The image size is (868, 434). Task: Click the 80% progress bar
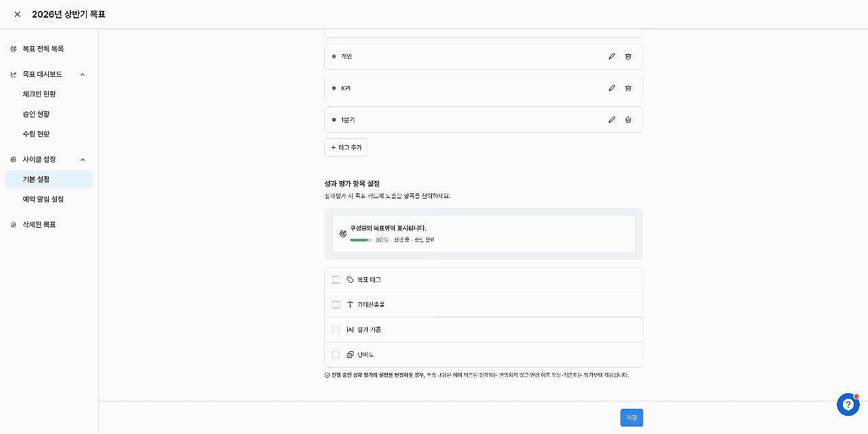(361, 240)
